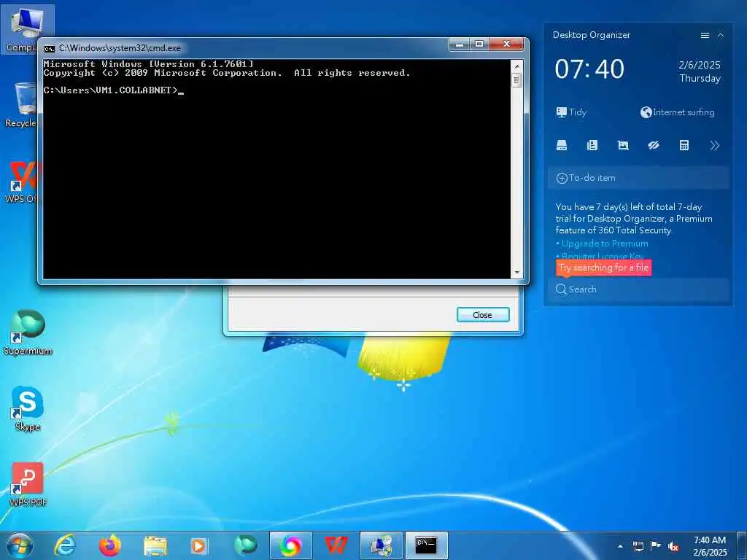Collapse the Desktop Organizer panel
This screenshot has width=747, height=560.
point(721,35)
